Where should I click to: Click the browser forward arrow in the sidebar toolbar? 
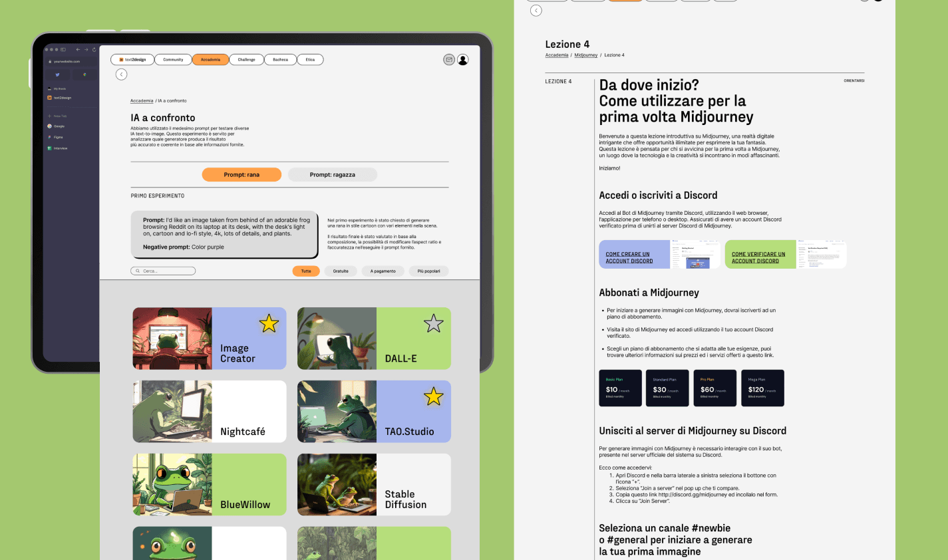point(86,50)
